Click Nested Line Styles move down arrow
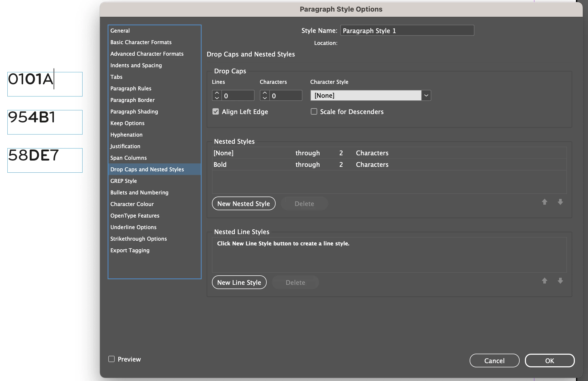588x381 pixels. pos(560,281)
